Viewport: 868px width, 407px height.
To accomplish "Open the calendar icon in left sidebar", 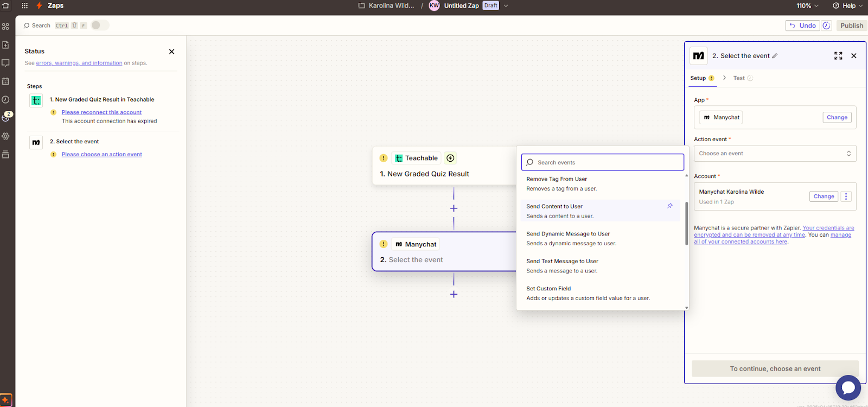I will click(x=5, y=81).
